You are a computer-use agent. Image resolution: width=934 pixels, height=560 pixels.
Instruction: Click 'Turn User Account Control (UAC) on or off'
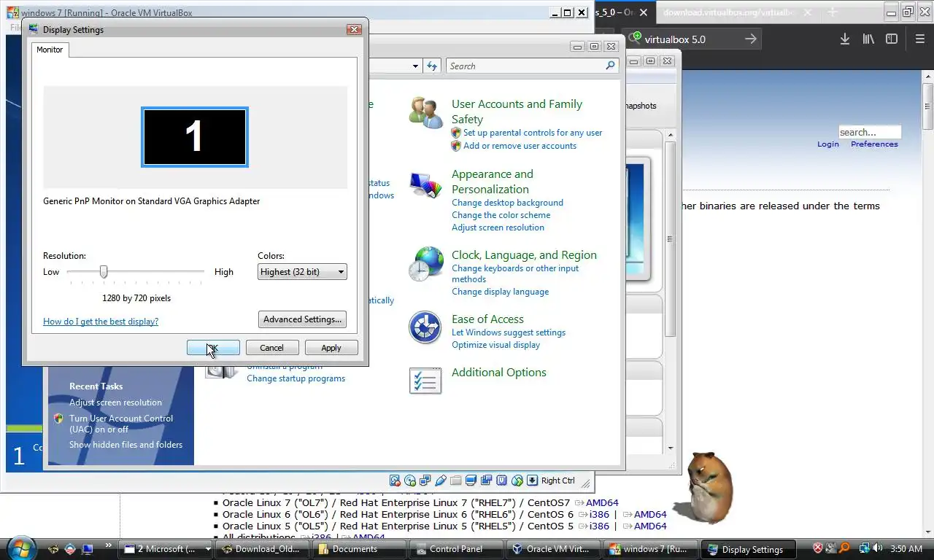121,424
